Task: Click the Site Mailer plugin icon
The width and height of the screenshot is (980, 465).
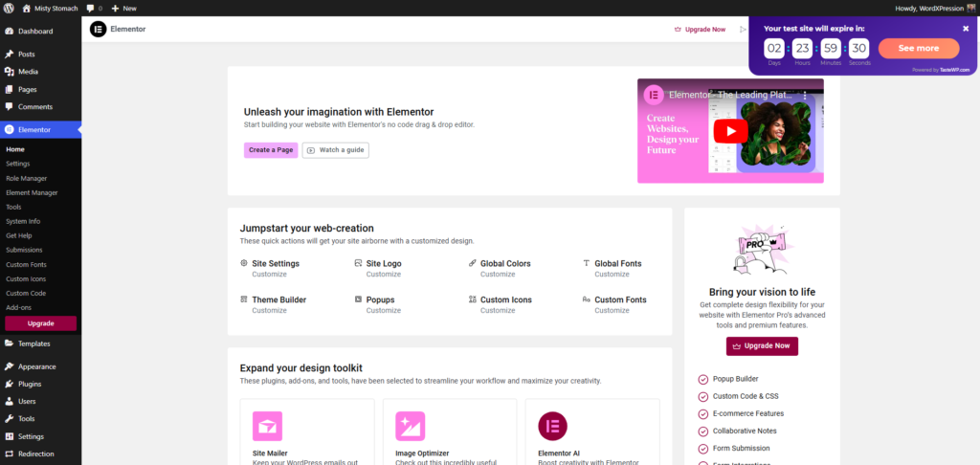Action: point(268,427)
